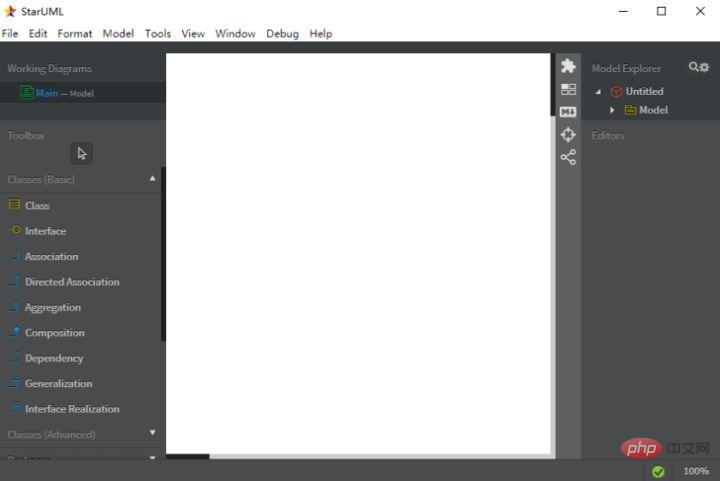Image resolution: width=720 pixels, height=481 pixels.
Task: Click the Untitled project cube icon
Action: (616, 91)
